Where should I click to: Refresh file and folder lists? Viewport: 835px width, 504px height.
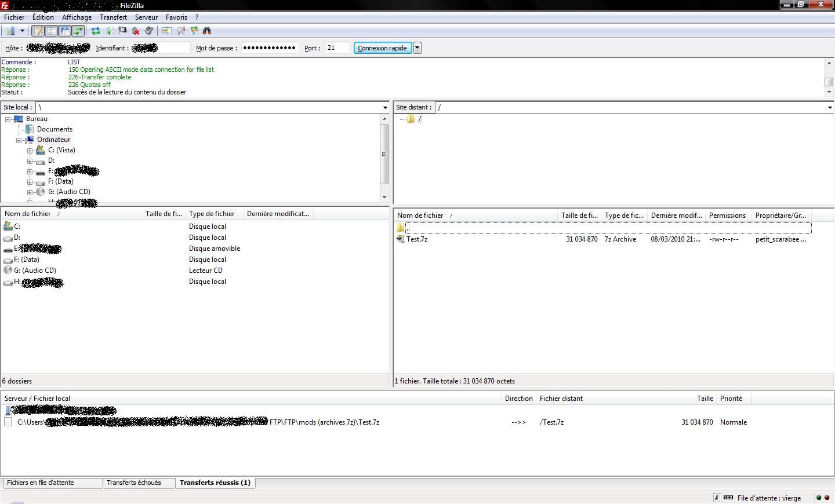click(x=96, y=31)
